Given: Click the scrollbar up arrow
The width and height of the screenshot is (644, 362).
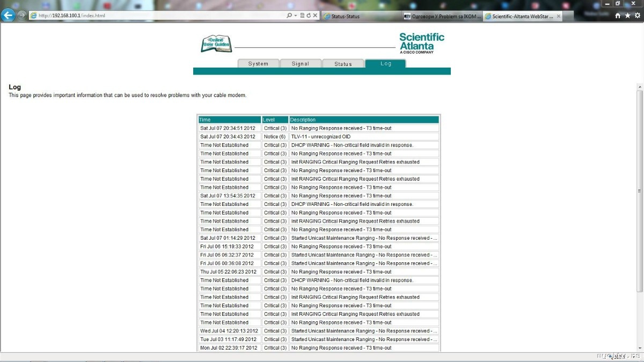Looking at the screenshot, I should click(x=640, y=86).
